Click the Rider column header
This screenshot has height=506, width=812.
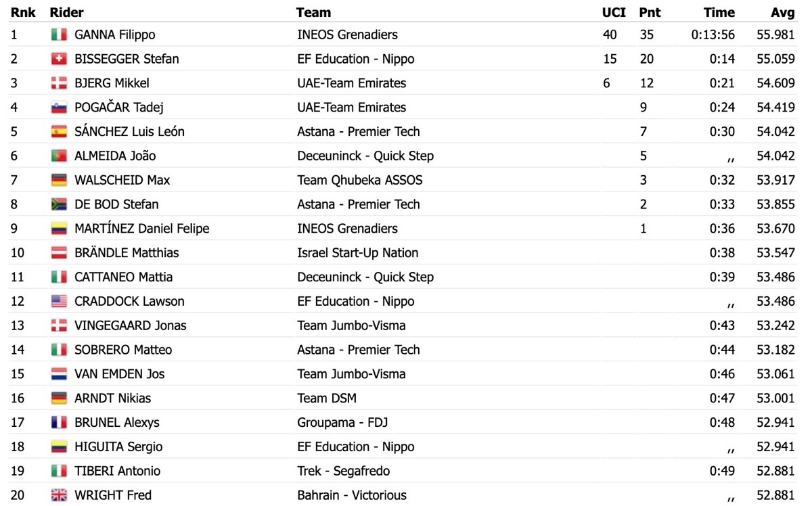click(x=67, y=12)
